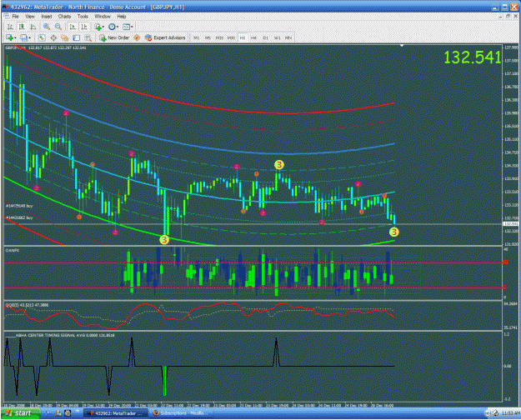Show the Terminal panel
Image resolution: width=521 pixels, height=420 pixels.
click(77, 37)
